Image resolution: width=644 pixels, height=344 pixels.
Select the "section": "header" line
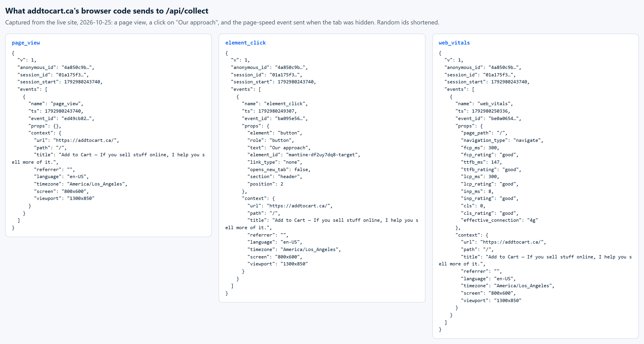pyautogui.click(x=275, y=176)
